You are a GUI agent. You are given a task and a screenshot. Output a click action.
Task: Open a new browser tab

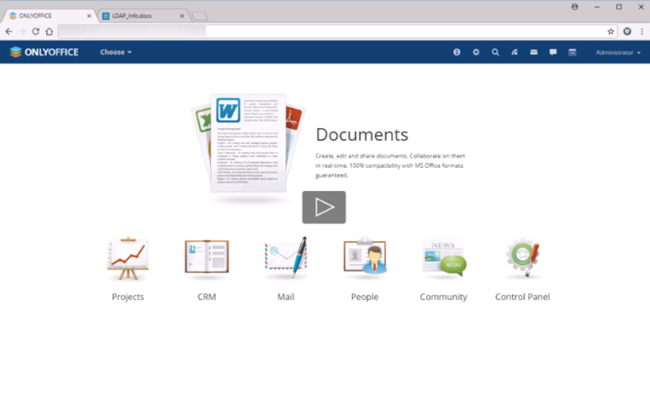point(200,16)
